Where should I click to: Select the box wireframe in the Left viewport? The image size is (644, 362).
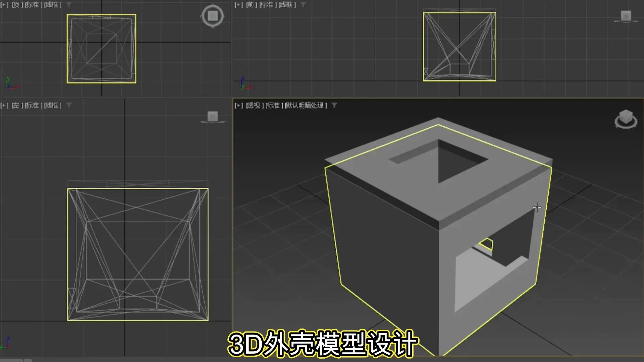pos(138,255)
